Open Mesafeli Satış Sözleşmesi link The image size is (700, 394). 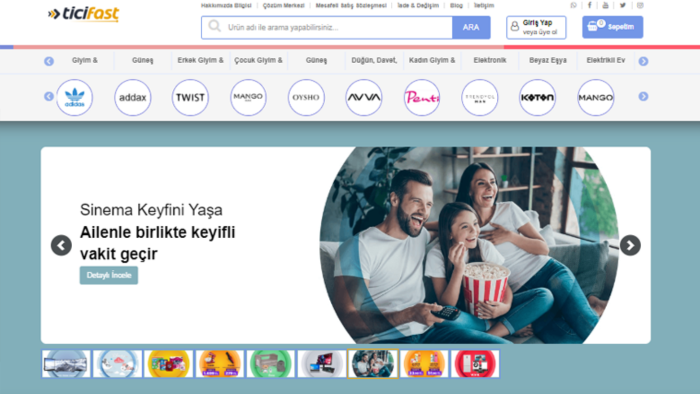pos(351,5)
